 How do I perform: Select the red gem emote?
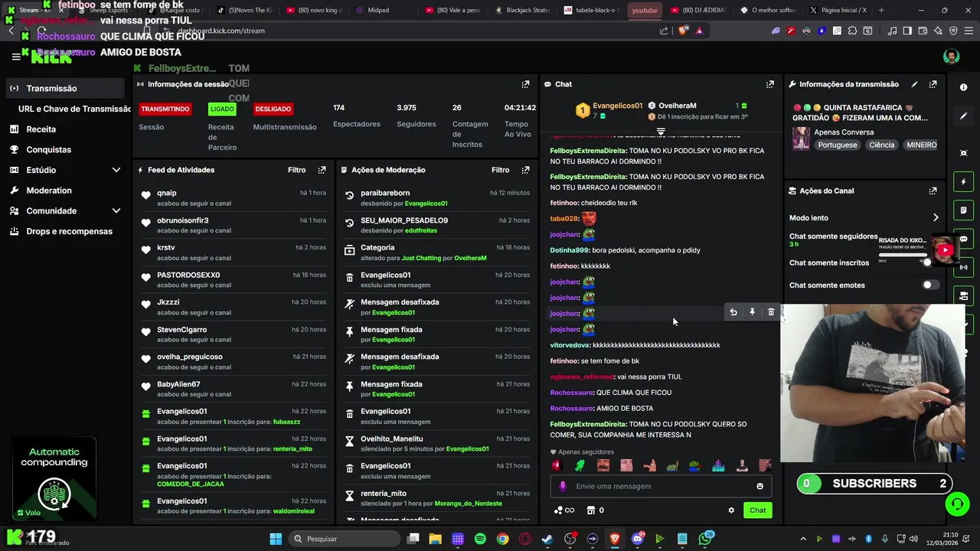click(x=557, y=465)
